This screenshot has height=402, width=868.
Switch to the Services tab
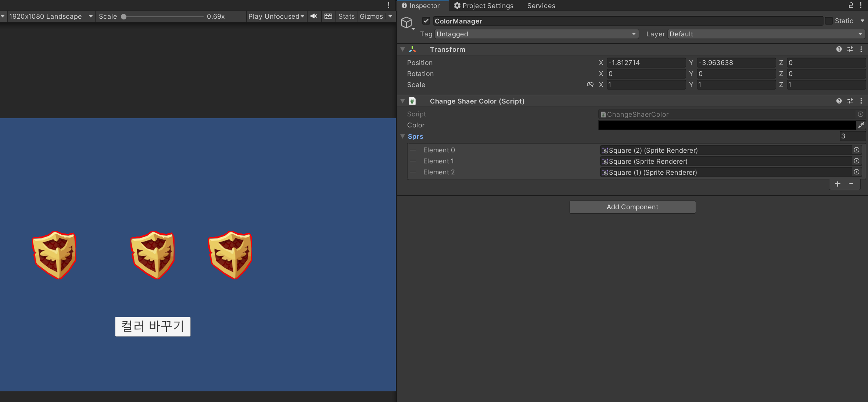(541, 6)
